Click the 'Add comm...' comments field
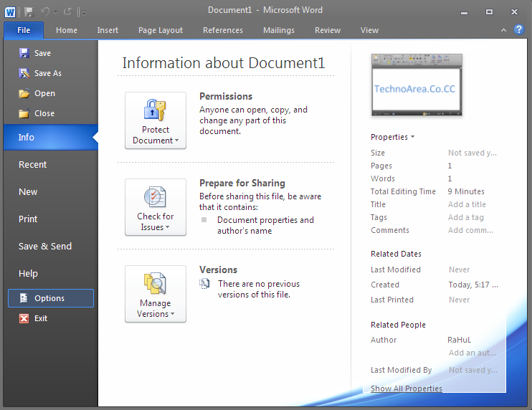The width and height of the screenshot is (532, 410). (x=470, y=230)
